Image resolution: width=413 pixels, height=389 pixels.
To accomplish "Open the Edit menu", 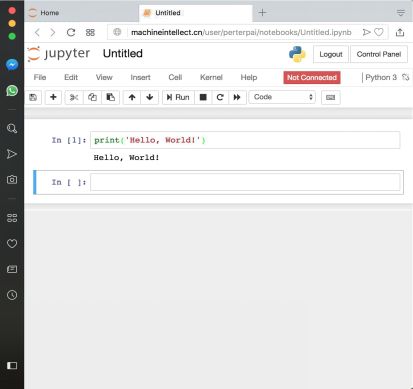I will point(71,77).
